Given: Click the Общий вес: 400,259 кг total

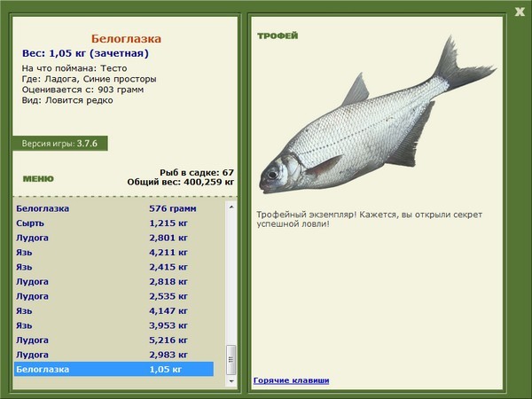Looking at the screenshot, I should (181, 182).
